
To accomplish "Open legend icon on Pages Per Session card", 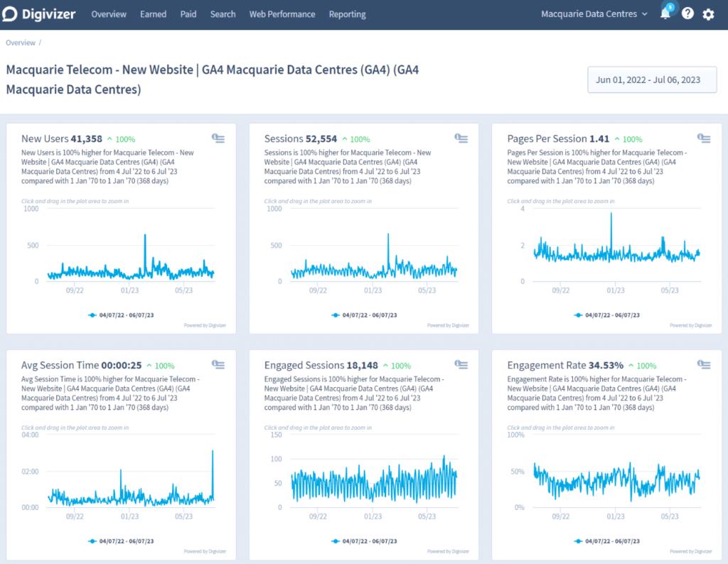I will tap(704, 139).
